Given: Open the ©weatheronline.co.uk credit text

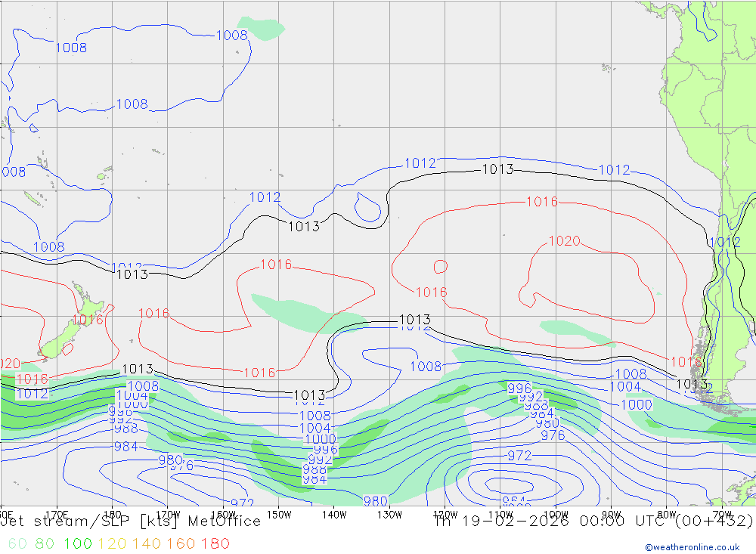Looking at the screenshot, I should (692, 547).
